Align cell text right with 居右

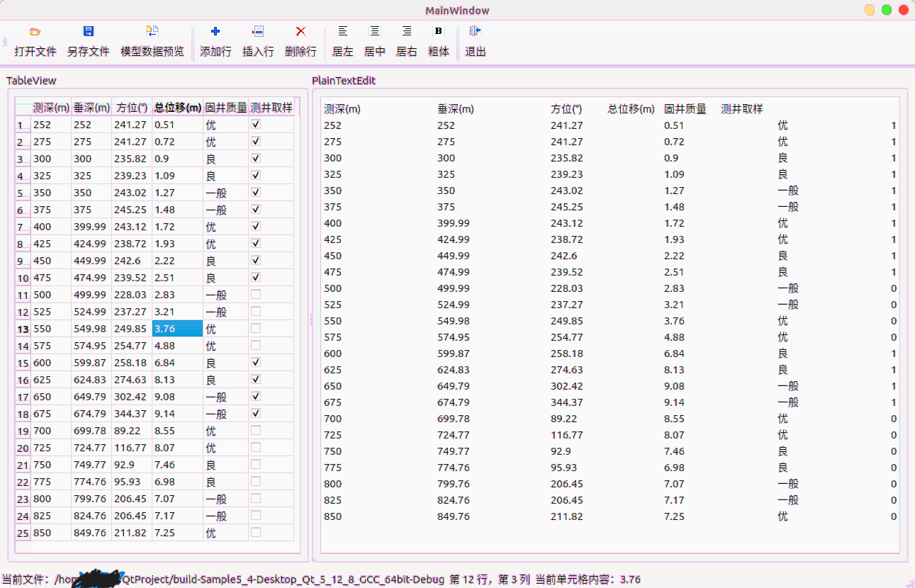point(407,43)
